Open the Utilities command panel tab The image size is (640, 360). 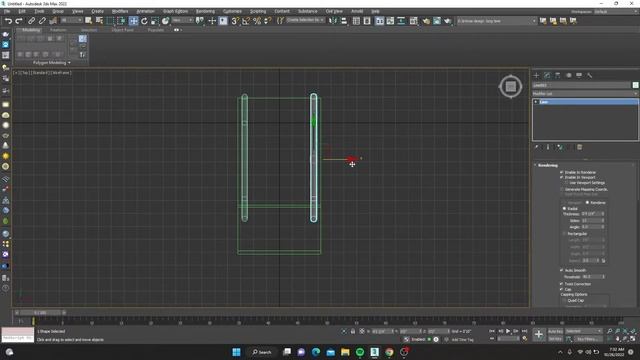click(x=589, y=76)
